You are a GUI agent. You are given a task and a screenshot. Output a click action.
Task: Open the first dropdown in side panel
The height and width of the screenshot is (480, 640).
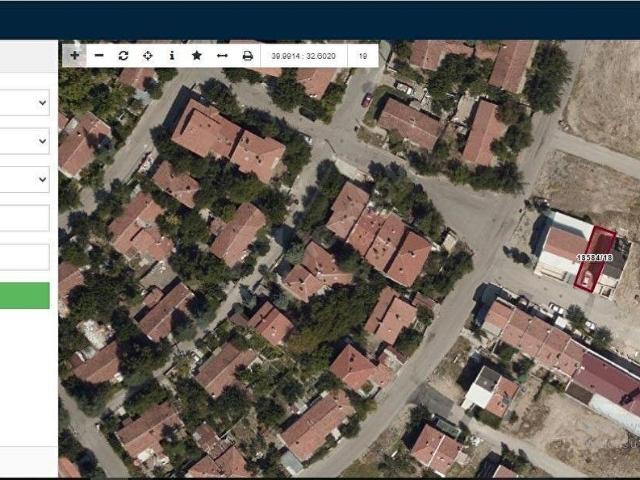point(24,102)
